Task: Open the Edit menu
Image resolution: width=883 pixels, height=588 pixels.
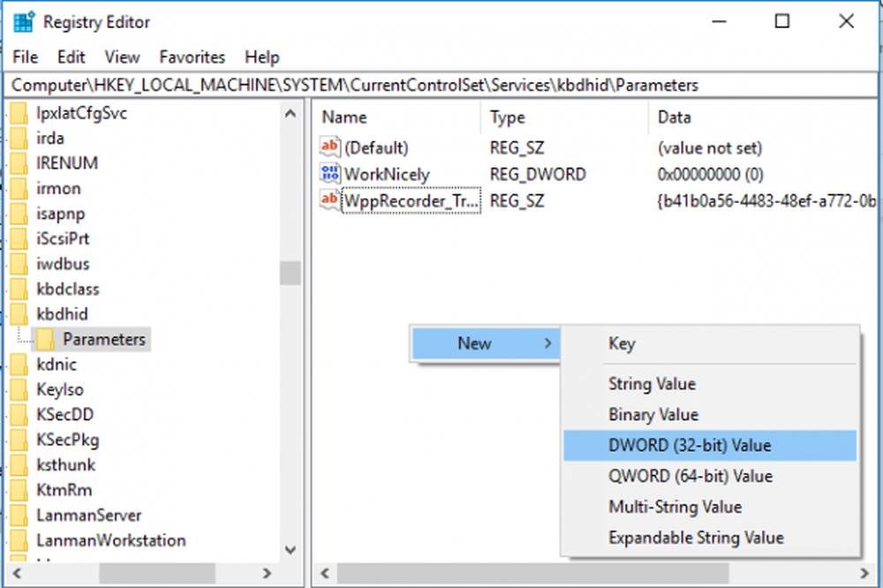Action: tap(71, 57)
